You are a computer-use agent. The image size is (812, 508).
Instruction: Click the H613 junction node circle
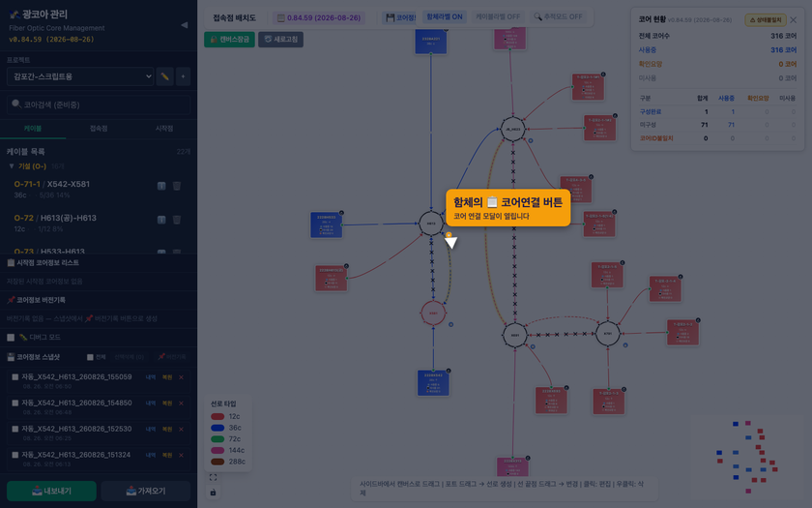click(431, 224)
